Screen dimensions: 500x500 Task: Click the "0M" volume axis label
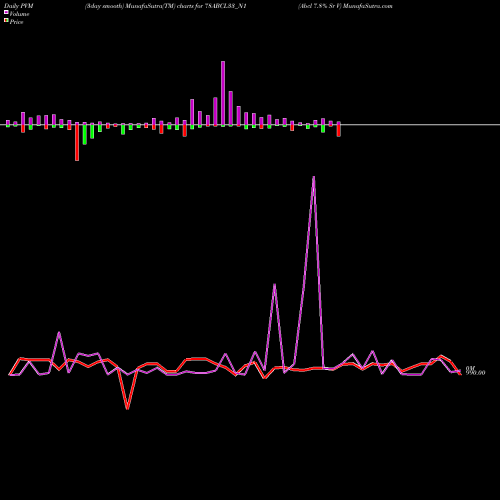coord(470,368)
